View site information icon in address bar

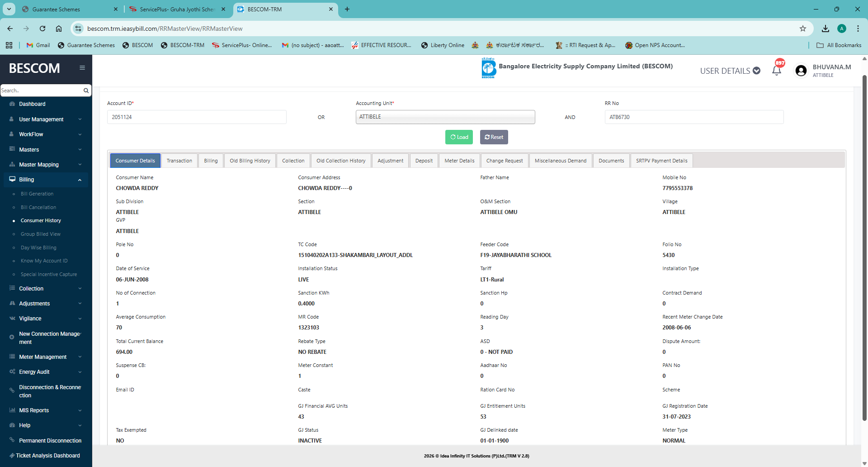pos(78,29)
